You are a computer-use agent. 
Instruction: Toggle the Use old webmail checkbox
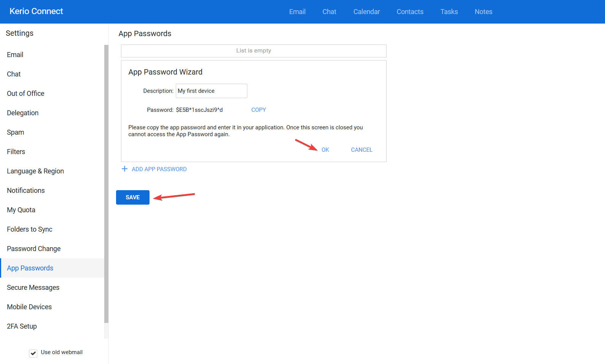(x=33, y=353)
